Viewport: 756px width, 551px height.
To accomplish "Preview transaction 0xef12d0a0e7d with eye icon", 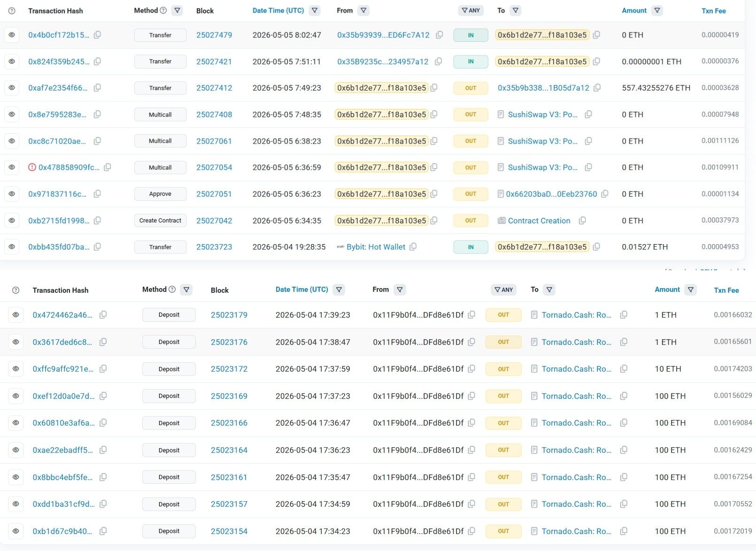I will click(x=15, y=396).
